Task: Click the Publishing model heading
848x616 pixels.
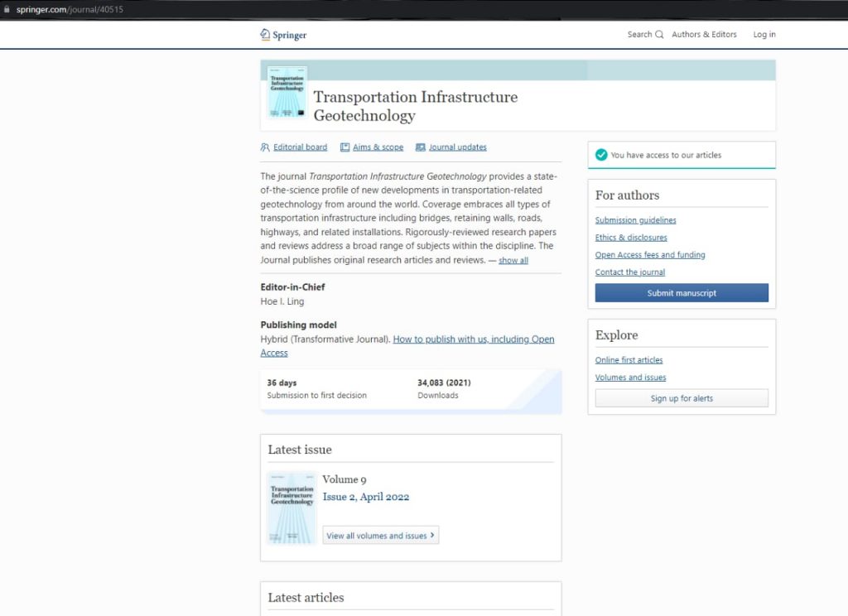Action: tap(298, 325)
